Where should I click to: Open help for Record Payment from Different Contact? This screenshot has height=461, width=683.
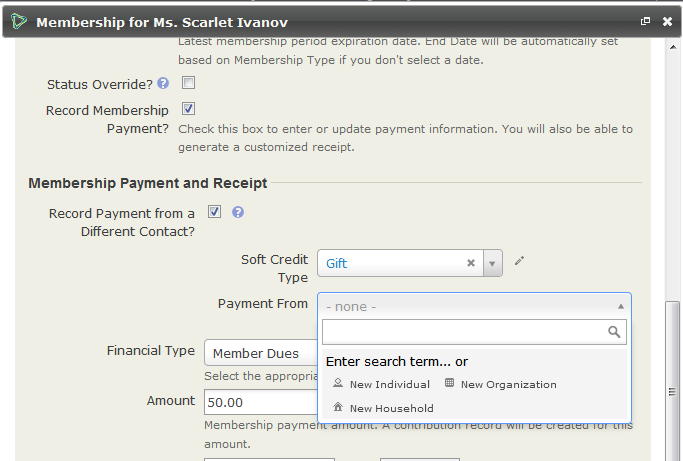point(238,213)
